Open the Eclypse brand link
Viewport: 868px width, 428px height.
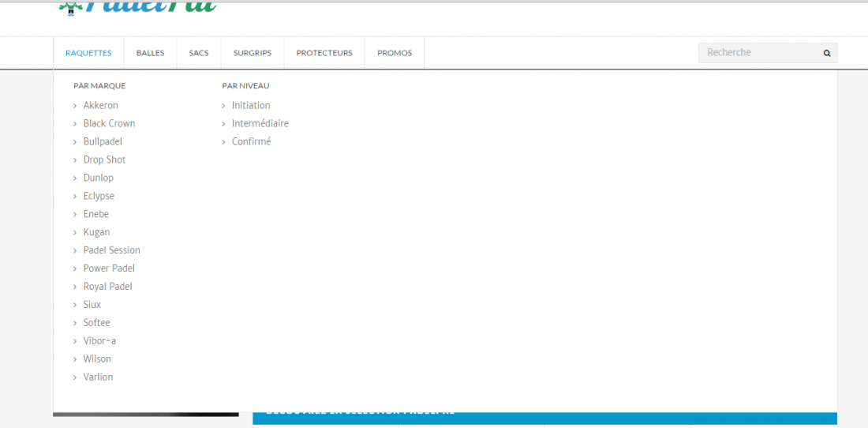coord(99,196)
